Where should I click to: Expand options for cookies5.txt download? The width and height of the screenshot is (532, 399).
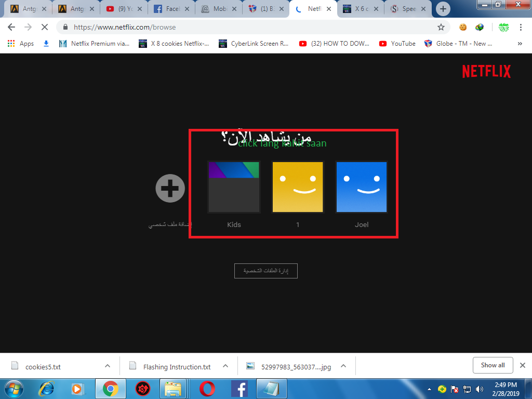coord(108,366)
